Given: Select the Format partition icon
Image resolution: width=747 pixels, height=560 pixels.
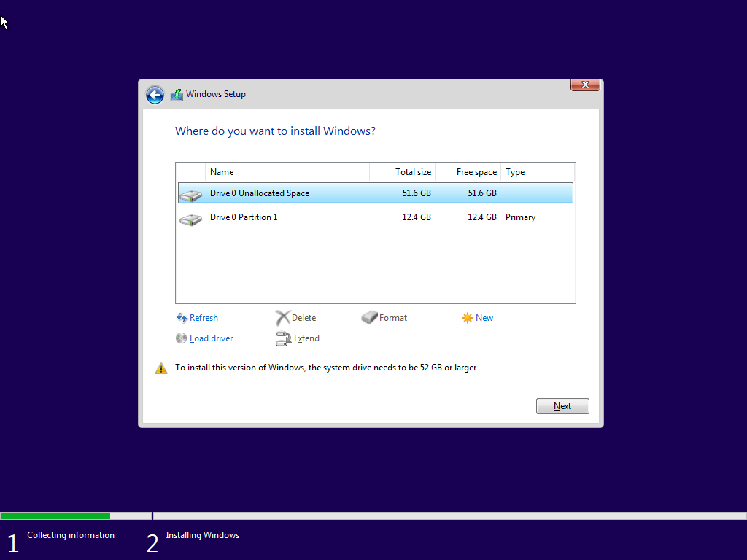Looking at the screenshot, I should [x=368, y=317].
